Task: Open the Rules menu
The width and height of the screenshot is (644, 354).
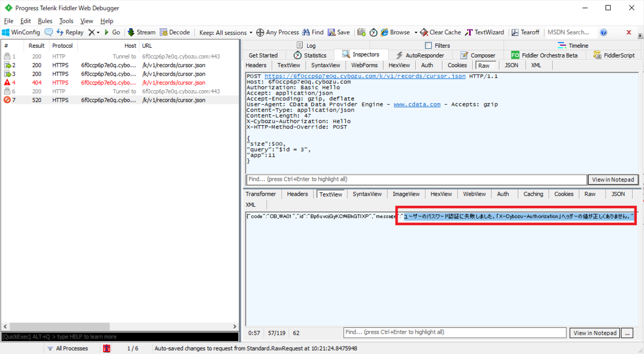Action: point(45,21)
